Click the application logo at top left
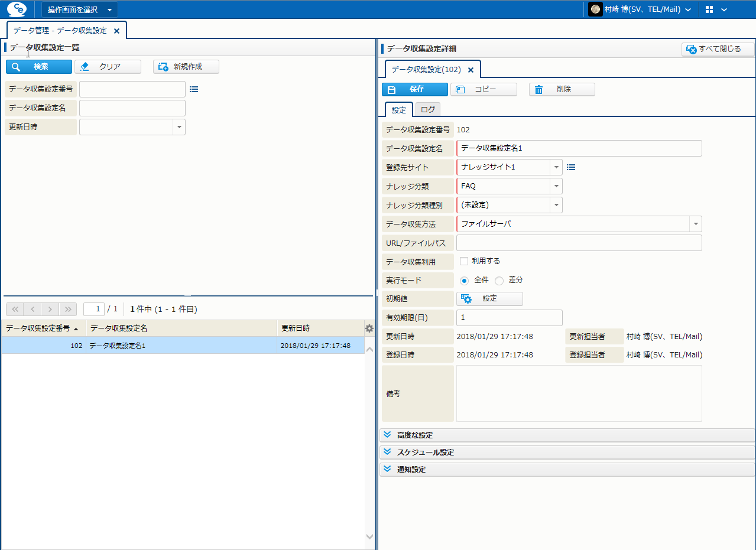 17,9
